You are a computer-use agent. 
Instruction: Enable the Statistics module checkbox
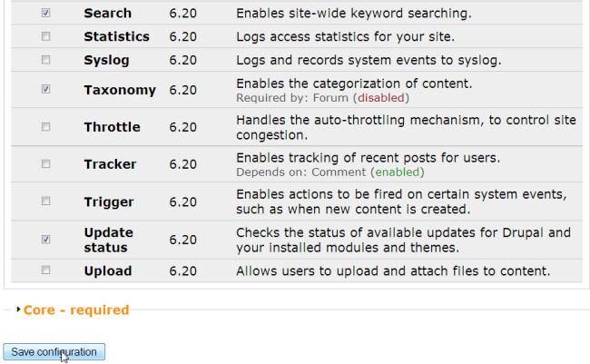point(46,37)
